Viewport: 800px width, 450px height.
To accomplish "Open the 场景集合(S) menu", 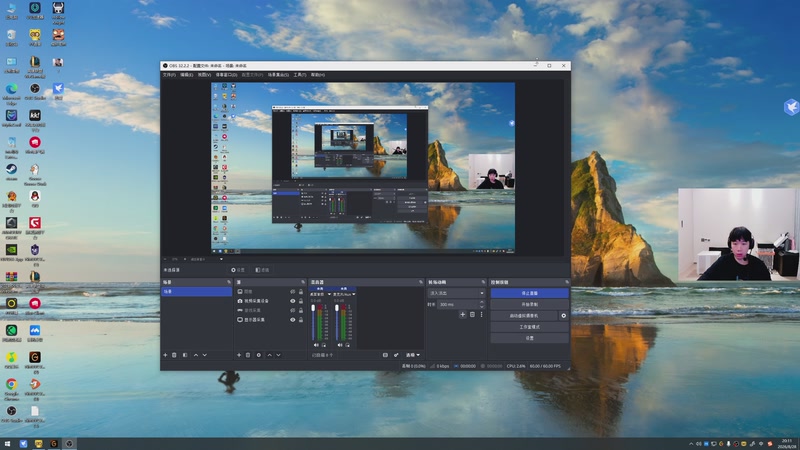I will [279, 75].
